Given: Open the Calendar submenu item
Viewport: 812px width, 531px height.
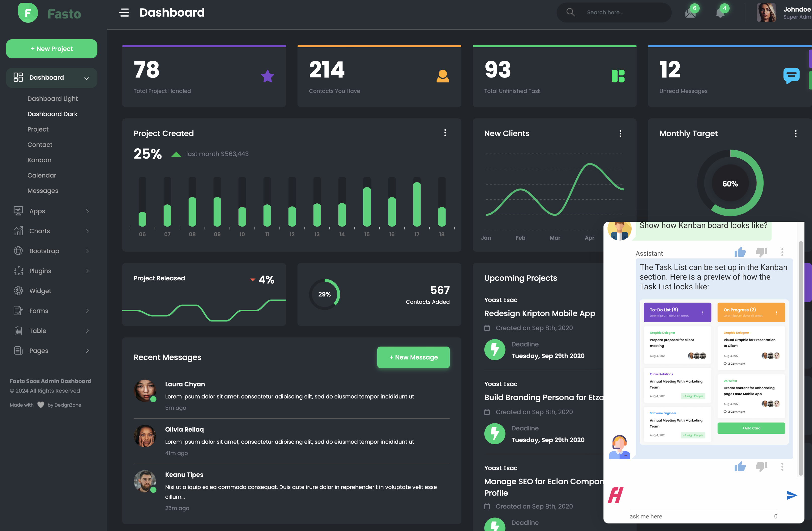Looking at the screenshot, I should click(42, 175).
